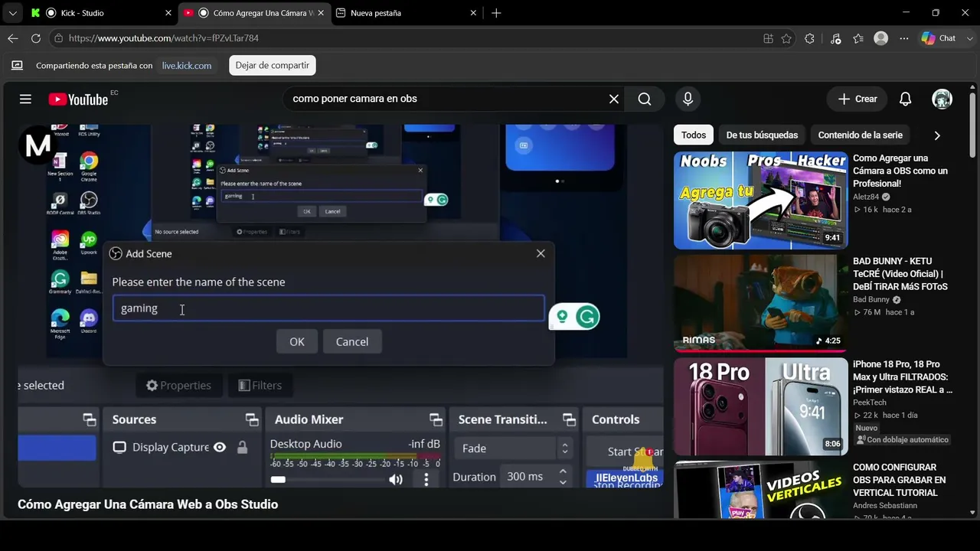Click the channel M logo on video
Viewport: 980px width, 551px height.
pyautogui.click(x=38, y=144)
